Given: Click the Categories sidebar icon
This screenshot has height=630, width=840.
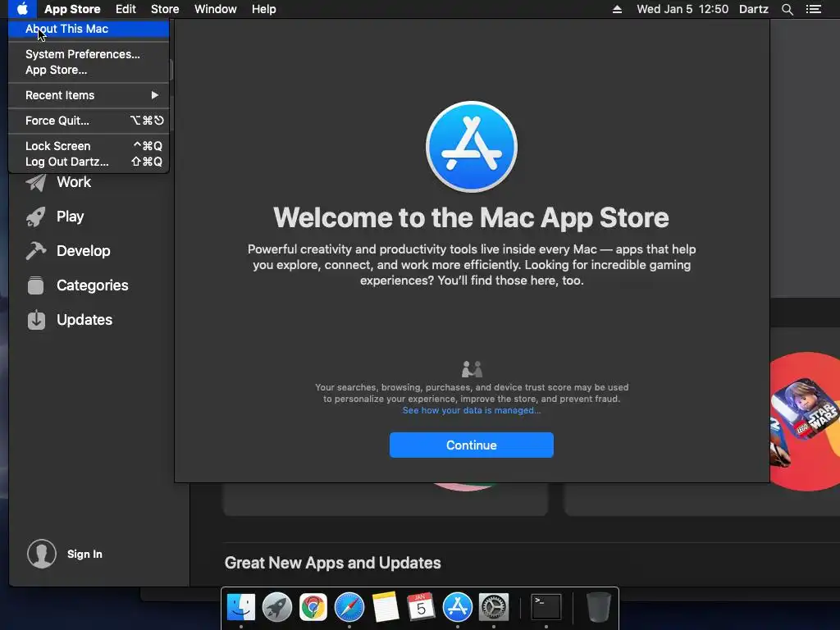Looking at the screenshot, I should [x=36, y=285].
